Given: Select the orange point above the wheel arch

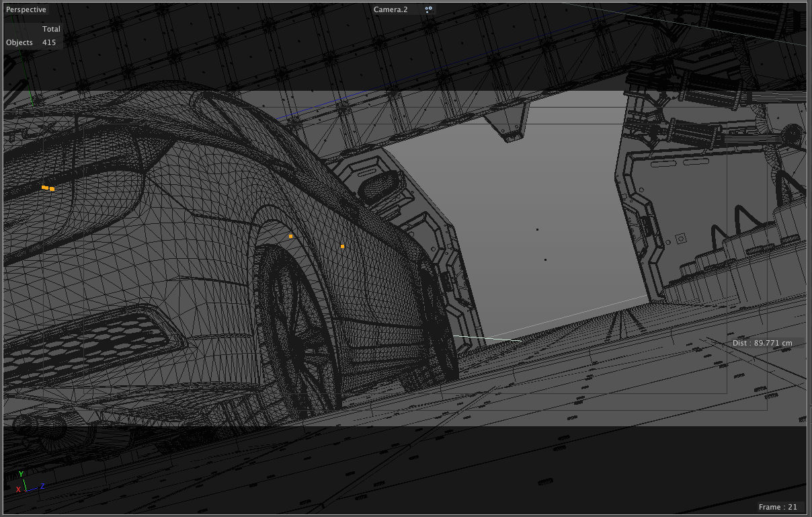Looking at the screenshot, I should click(290, 237).
